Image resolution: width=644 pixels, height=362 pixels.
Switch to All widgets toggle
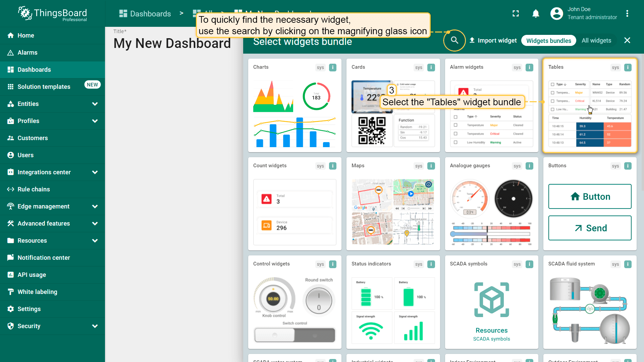(x=596, y=41)
